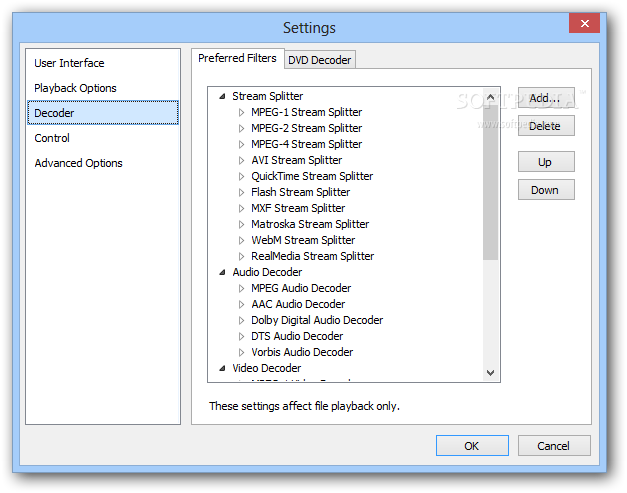The image size is (627, 493).
Task: Move the selected filter Down
Action: pyautogui.click(x=546, y=190)
